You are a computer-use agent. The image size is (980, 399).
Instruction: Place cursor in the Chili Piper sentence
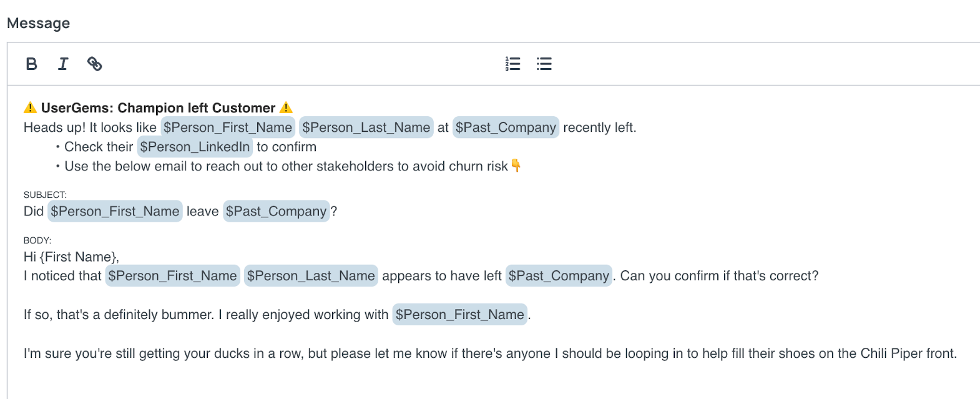coord(490,353)
